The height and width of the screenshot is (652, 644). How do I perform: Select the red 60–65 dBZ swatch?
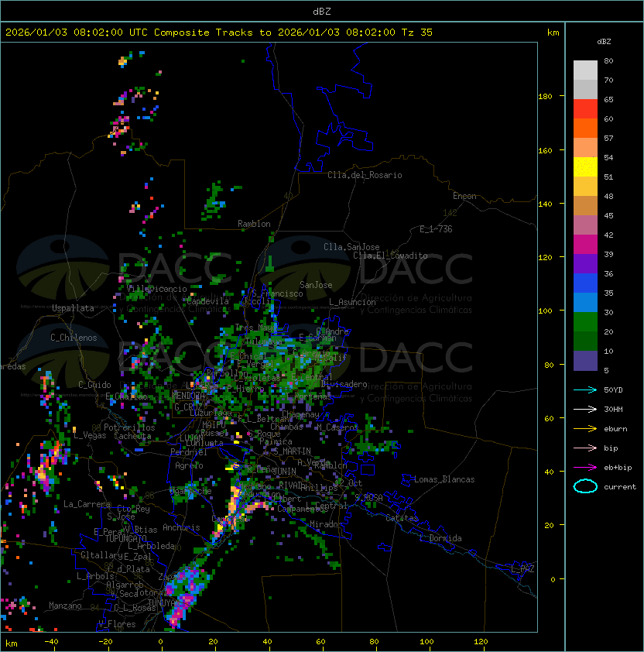pyautogui.click(x=585, y=109)
